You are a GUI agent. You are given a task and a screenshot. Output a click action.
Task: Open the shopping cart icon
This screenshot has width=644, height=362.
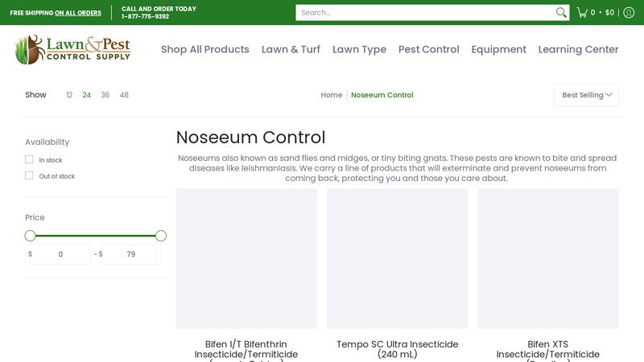(x=582, y=13)
